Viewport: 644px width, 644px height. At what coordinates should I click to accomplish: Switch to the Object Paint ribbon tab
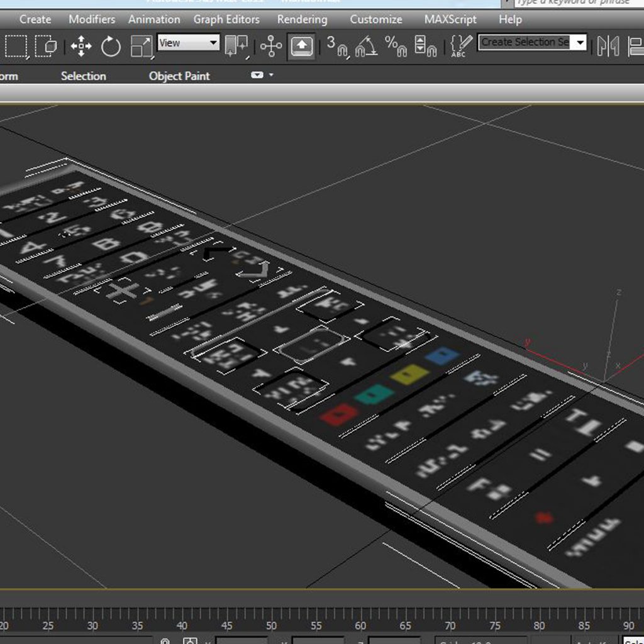(179, 76)
